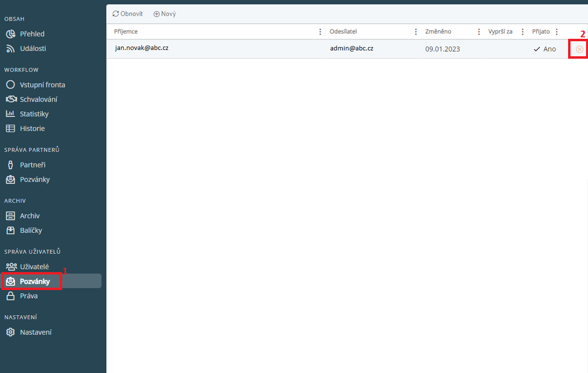Open Schvalování handshake icon
Image resolution: width=588 pixels, height=373 pixels.
11,99
